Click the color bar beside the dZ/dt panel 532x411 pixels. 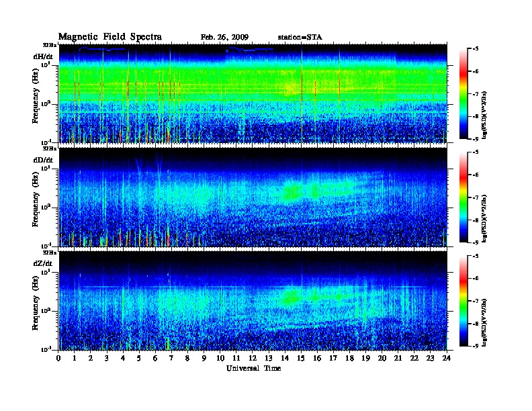coord(463,301)
